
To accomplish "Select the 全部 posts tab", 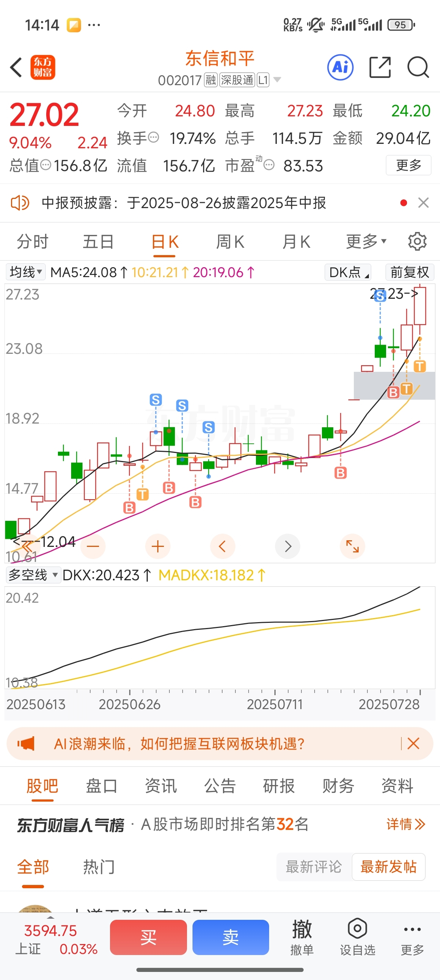I will [33, 867].
